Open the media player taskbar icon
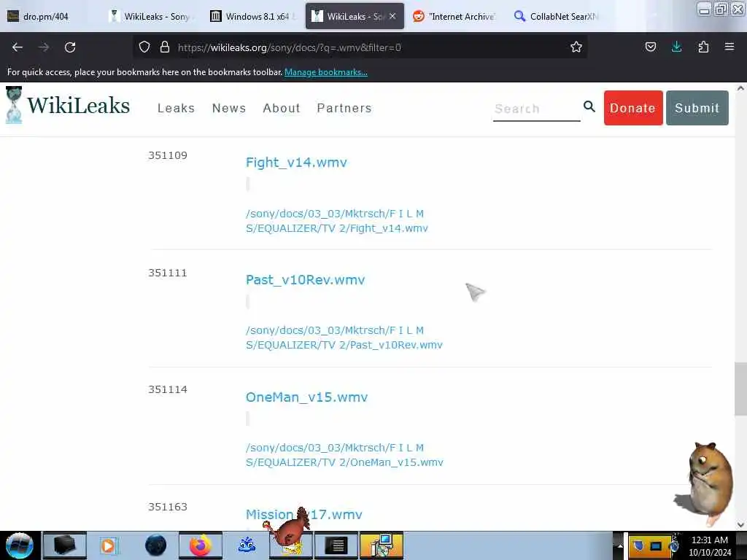This screenshot has width=747, height=560. pos(109,545)
